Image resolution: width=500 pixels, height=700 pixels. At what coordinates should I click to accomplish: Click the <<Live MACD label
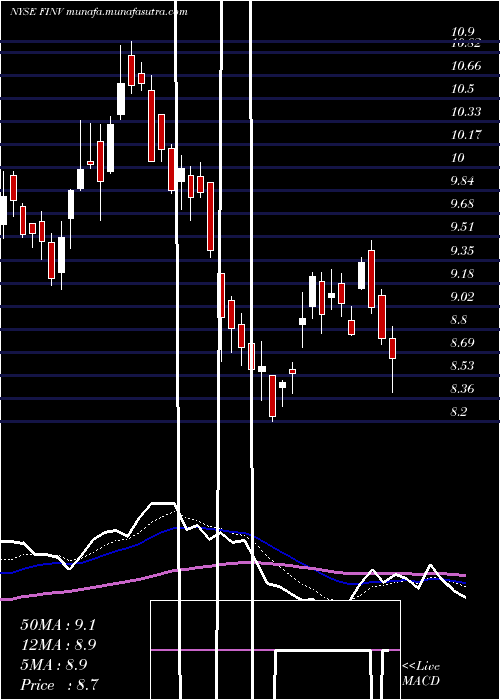click(421, 674)
